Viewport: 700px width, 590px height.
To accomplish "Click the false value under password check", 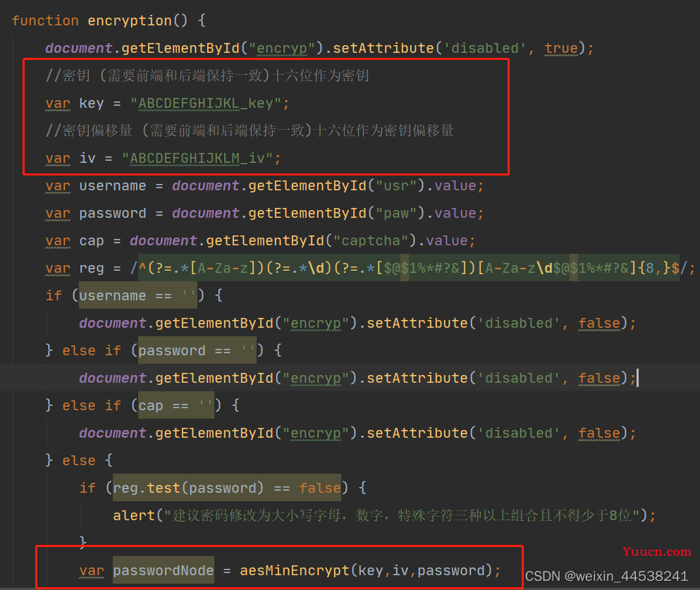I will pyautogui.click(x=600, y=378).
